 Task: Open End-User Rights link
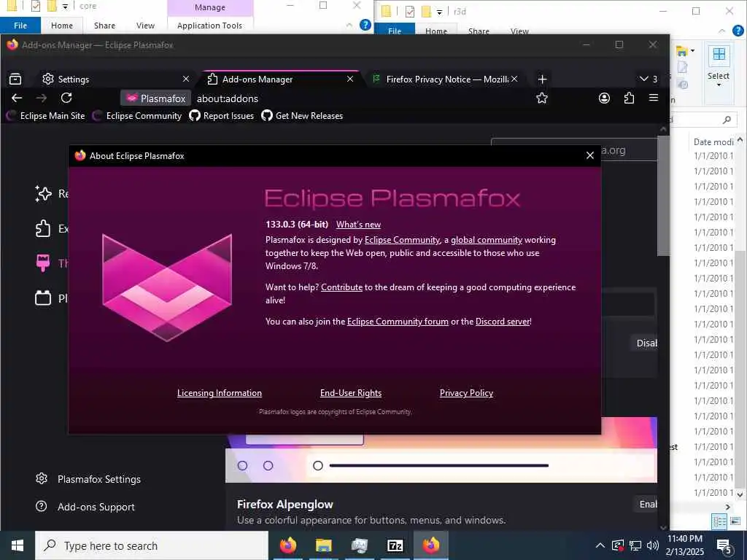tap(351, 393)
